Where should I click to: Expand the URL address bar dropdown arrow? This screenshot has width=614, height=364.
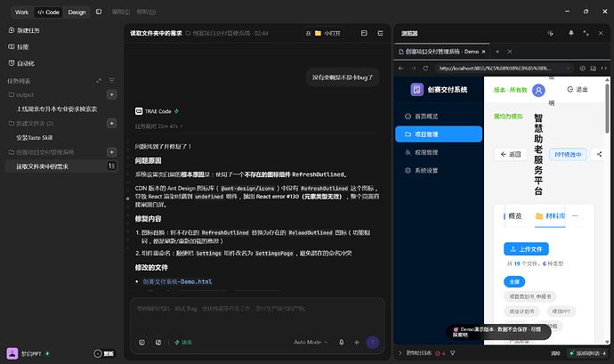568,69
